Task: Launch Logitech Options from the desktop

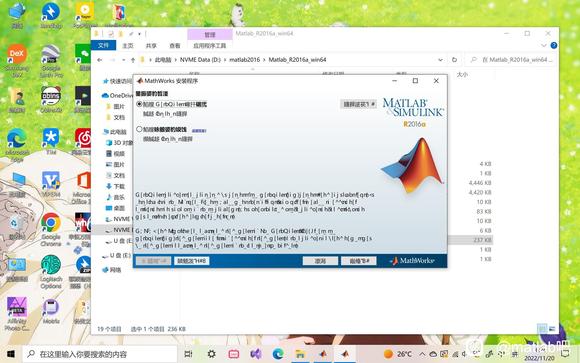Action: coord(51,272)
